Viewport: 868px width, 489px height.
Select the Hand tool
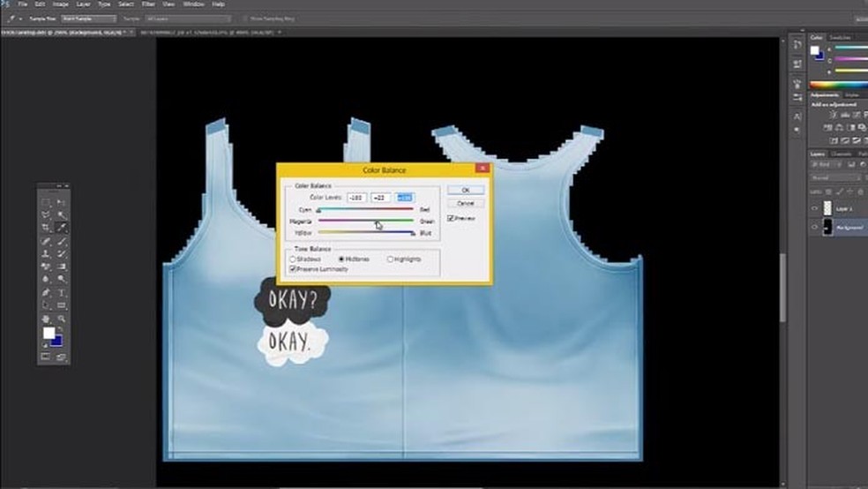click(46, 319)
